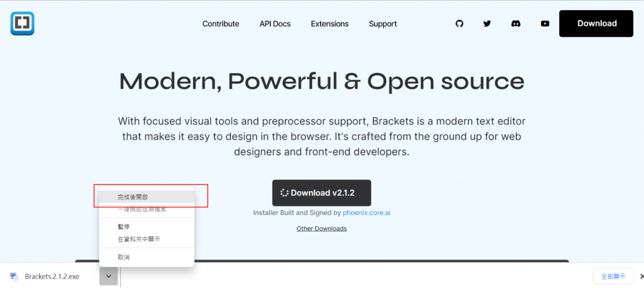Choose 取消 to cancel the download
Image resolution: width=644 pixels, height=288 pixels.
tap(147, 257)
